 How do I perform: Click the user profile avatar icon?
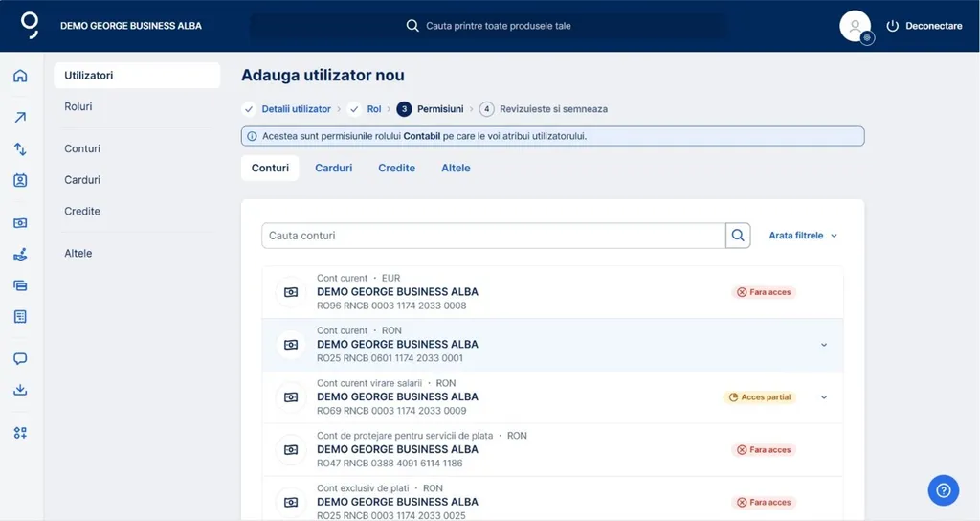pyautogui.click(x=855, y=26)
